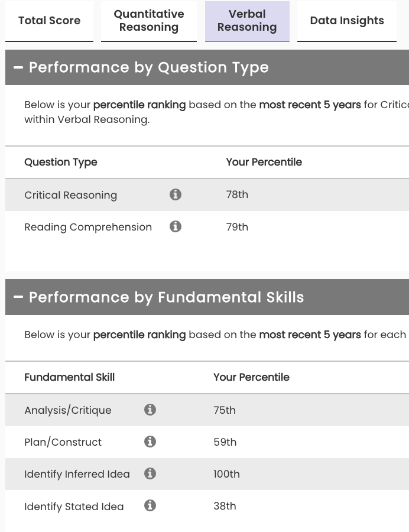Select the 100th percentile value
The height and width of the screenshot is (532, 409).
[227, 474]
